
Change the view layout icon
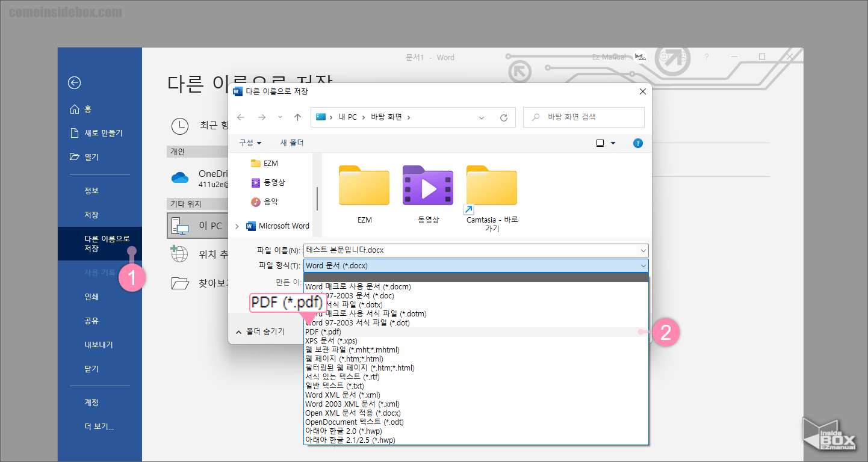point(600,143)
